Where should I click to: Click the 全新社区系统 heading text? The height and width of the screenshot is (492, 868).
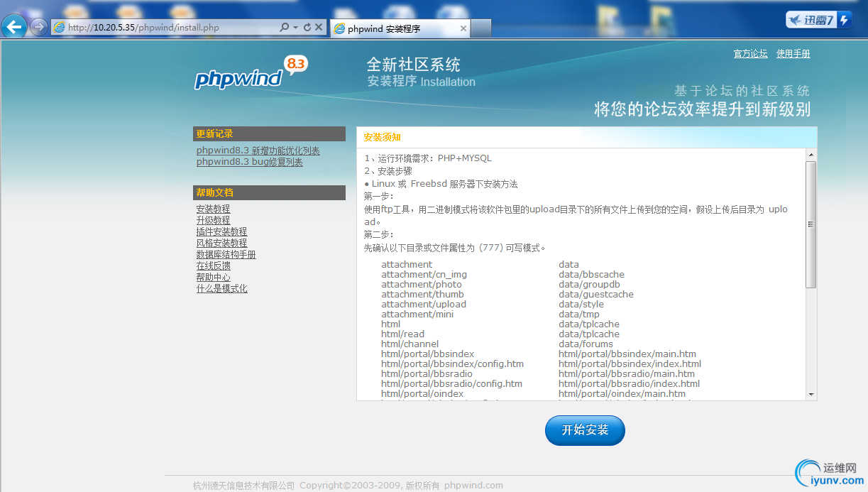pos(413,65)
